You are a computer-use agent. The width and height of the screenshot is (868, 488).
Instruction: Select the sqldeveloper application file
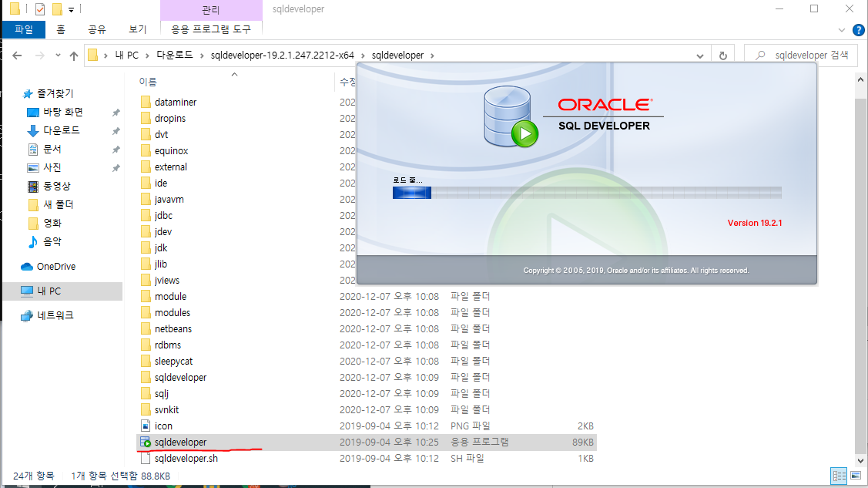pyautogui.click(x=180, y=442)
